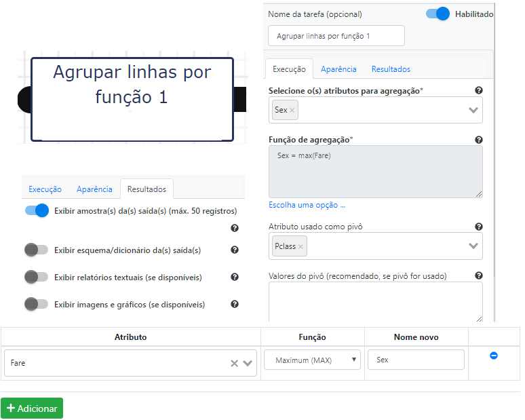Switch to Aparência tab in right panel
This screenshot has height=420, width=525.
tap(338, 69)
